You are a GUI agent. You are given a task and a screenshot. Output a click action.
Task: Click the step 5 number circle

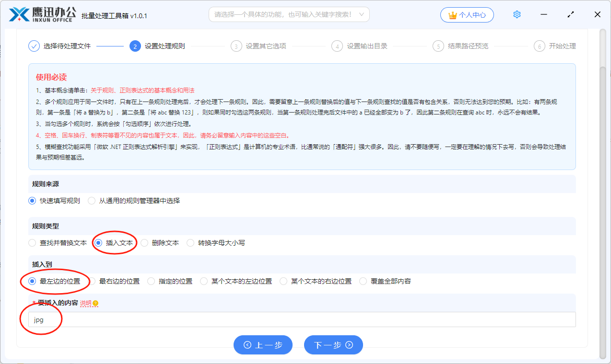(x=438, y=46)
